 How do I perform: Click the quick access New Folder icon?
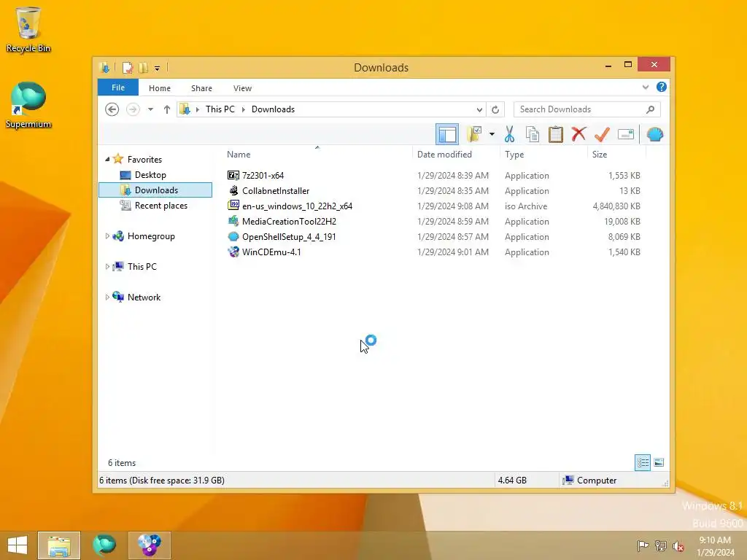click(144, 68)
